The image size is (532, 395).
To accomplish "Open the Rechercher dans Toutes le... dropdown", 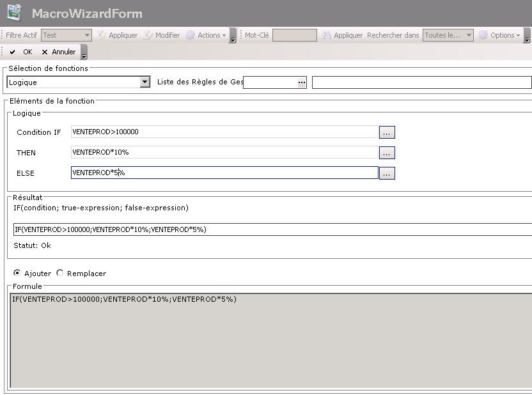I will 469,35.
